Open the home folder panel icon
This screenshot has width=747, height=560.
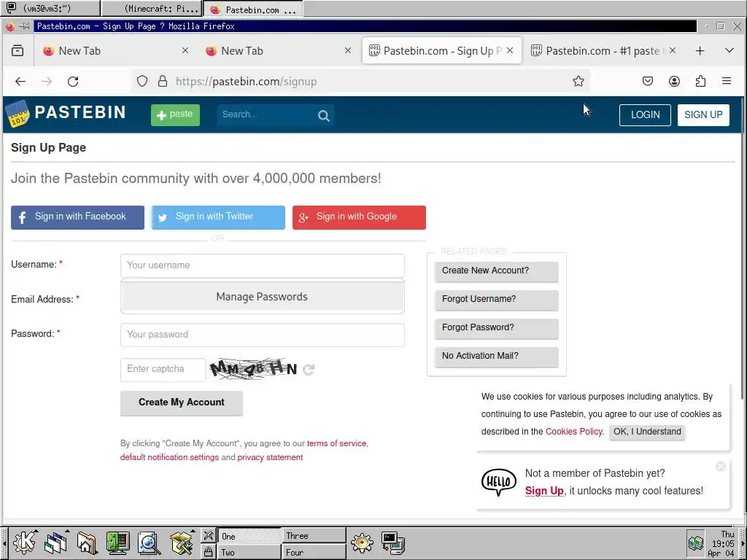[x=87, y=542]
